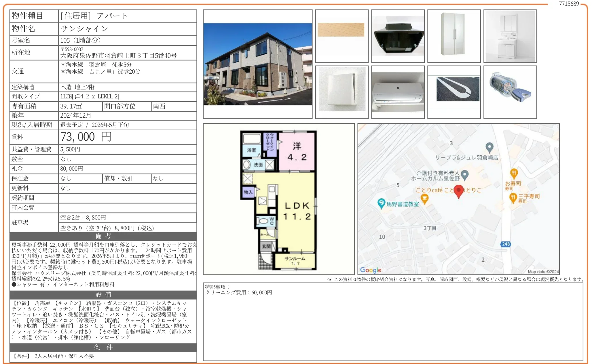The width and height of the screenshot is (592, 364).
Task: Click the Map data ©2024 attribution
Action: tap(543, 272)
